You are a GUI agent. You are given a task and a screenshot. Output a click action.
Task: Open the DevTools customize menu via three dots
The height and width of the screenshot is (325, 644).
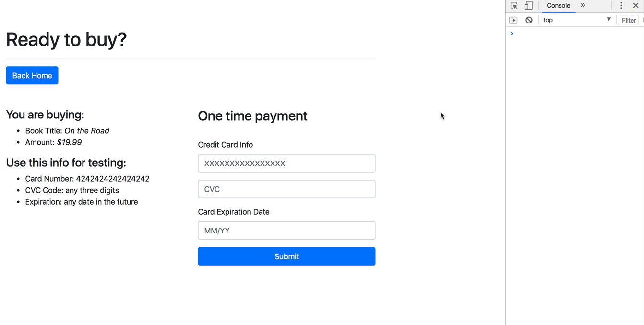(621, 5)
